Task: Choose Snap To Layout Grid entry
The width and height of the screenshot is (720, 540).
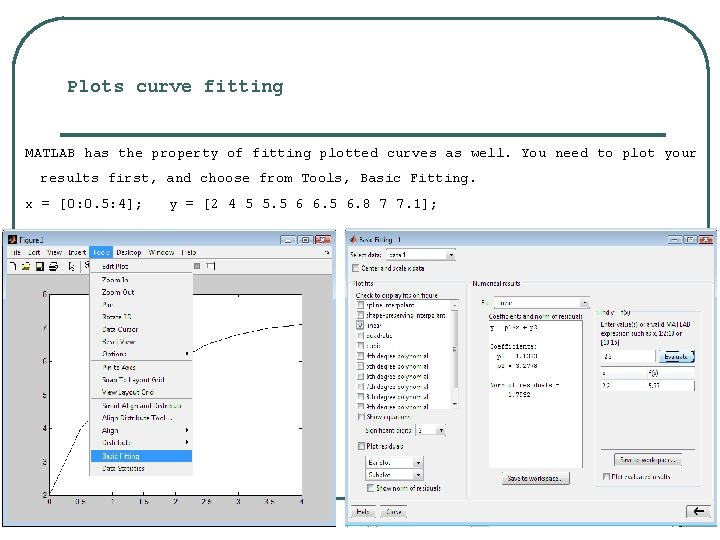Action: click(142, 380)
